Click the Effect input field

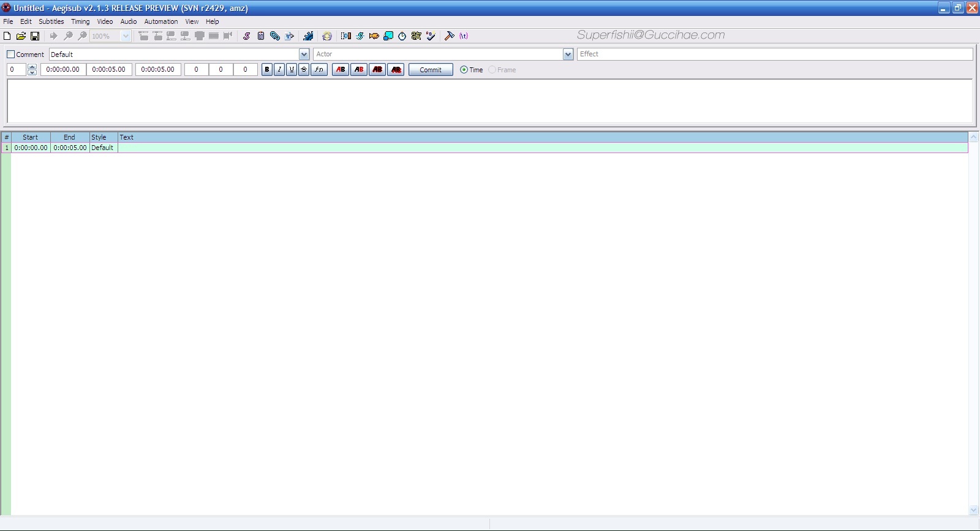775,54
